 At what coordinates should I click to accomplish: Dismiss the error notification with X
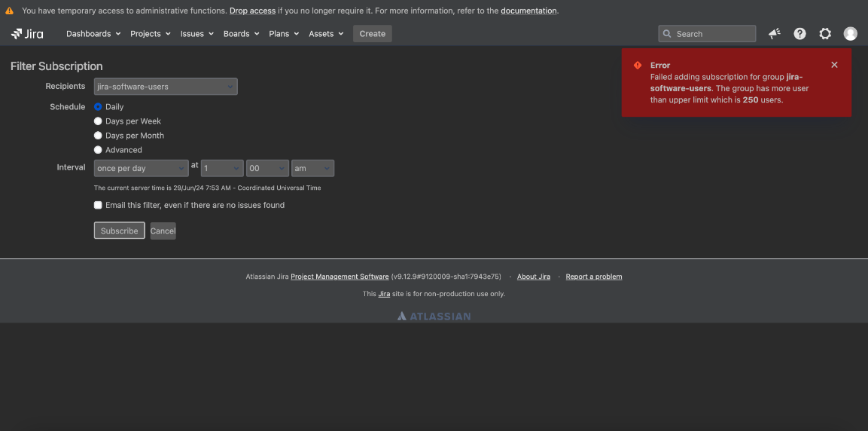tap(834, 65)
